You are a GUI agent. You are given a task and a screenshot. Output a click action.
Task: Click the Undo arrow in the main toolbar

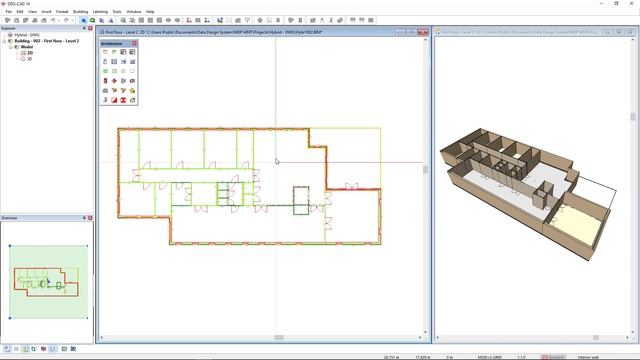pos(53,20)
